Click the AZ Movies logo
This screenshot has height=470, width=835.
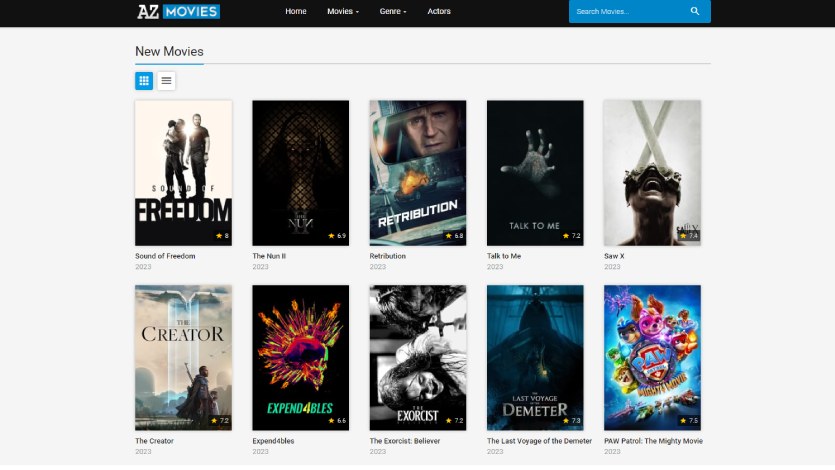[x=178, y=11]
